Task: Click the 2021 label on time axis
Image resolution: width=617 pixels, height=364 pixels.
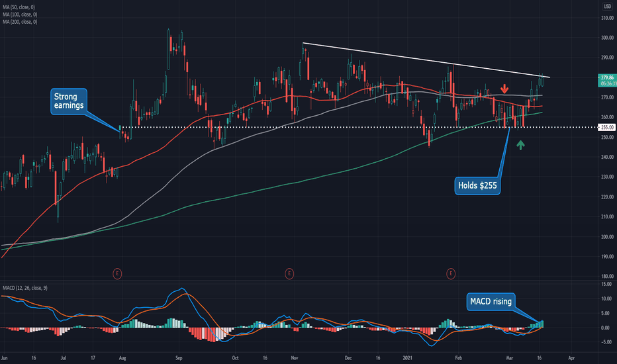Action: tap(407, 358)
